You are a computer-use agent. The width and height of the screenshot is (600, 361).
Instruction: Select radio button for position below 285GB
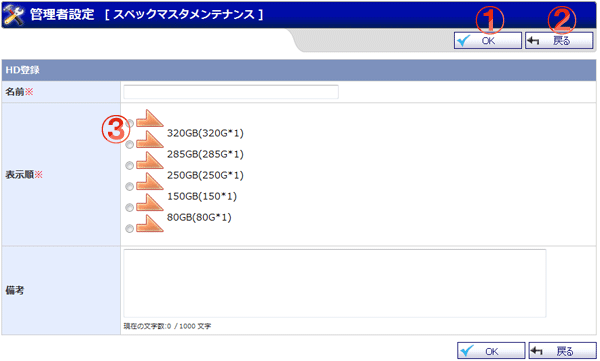pos(130,165)
